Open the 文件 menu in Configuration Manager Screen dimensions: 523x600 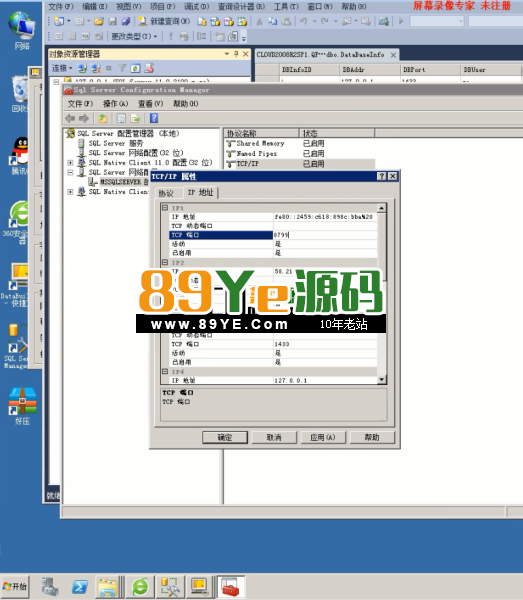[80, 104]
